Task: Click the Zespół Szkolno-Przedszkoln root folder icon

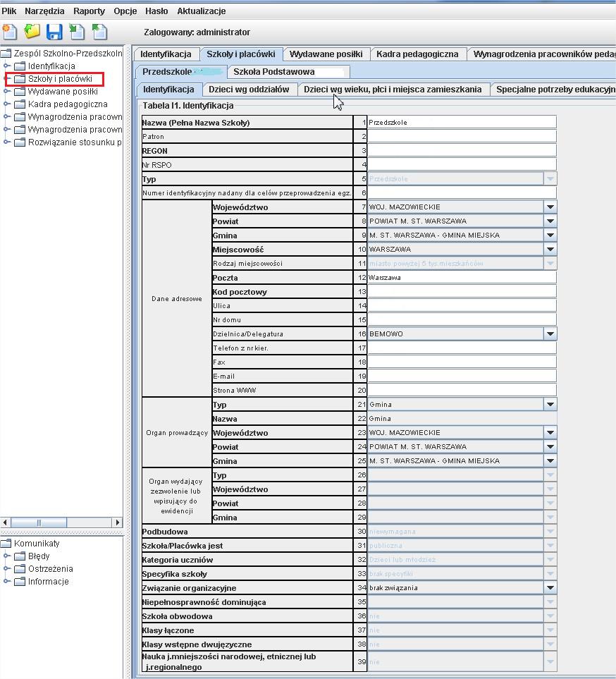Action: pos(6,54)
